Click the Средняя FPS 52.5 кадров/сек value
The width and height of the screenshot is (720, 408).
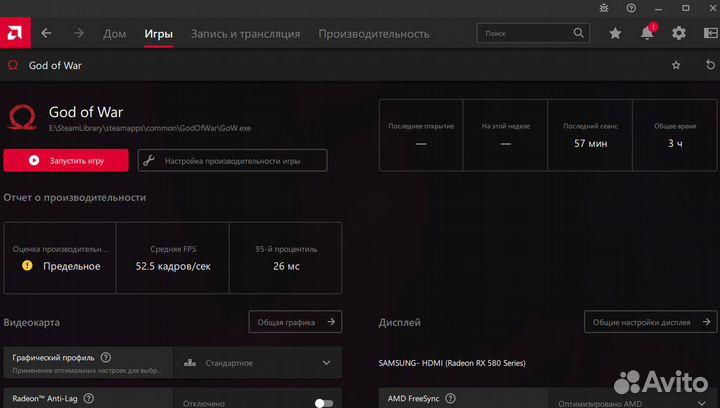tap(173, 266)
